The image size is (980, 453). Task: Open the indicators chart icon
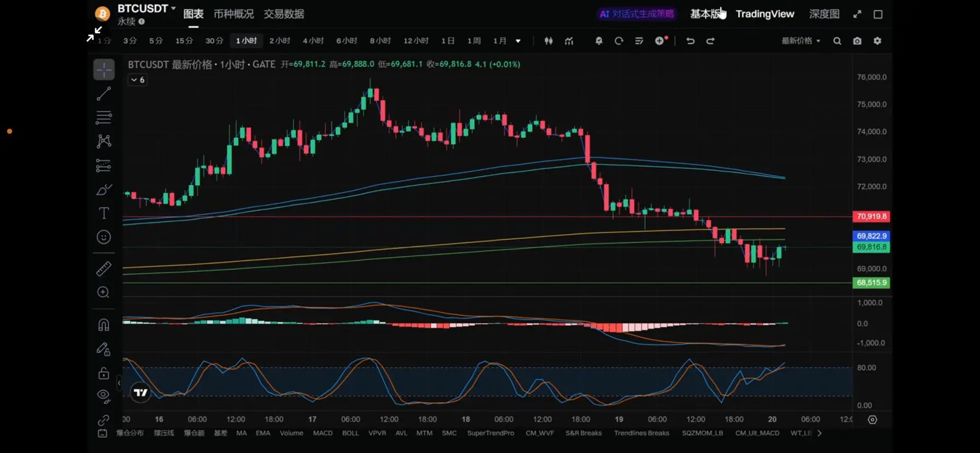569,41
